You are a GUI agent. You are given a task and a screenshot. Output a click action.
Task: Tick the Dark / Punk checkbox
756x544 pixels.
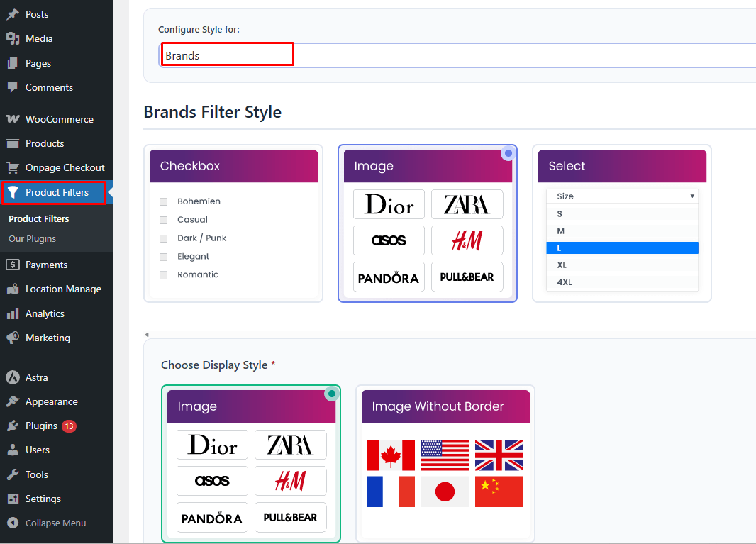[163, 238]
